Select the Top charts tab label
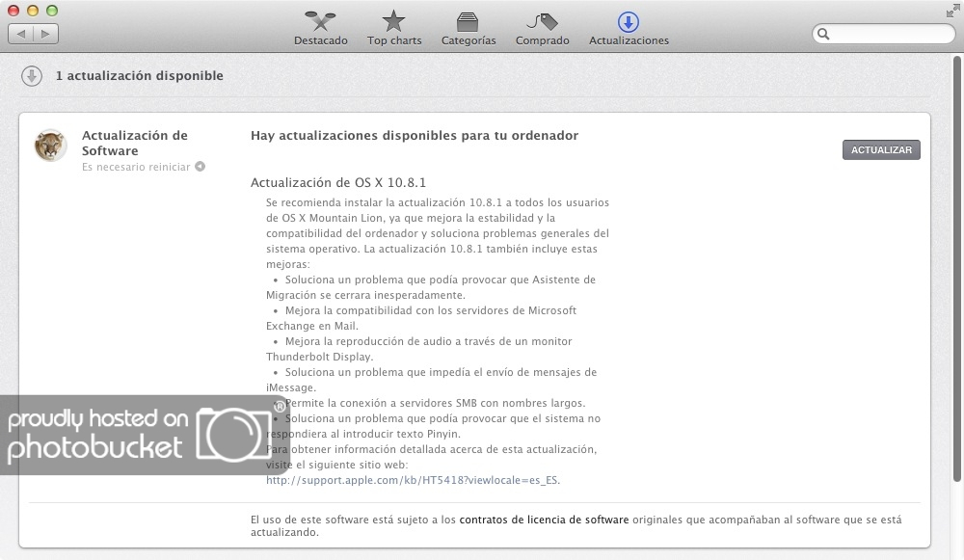This screenshot has width=964, height=560. (x=394, y=40)
